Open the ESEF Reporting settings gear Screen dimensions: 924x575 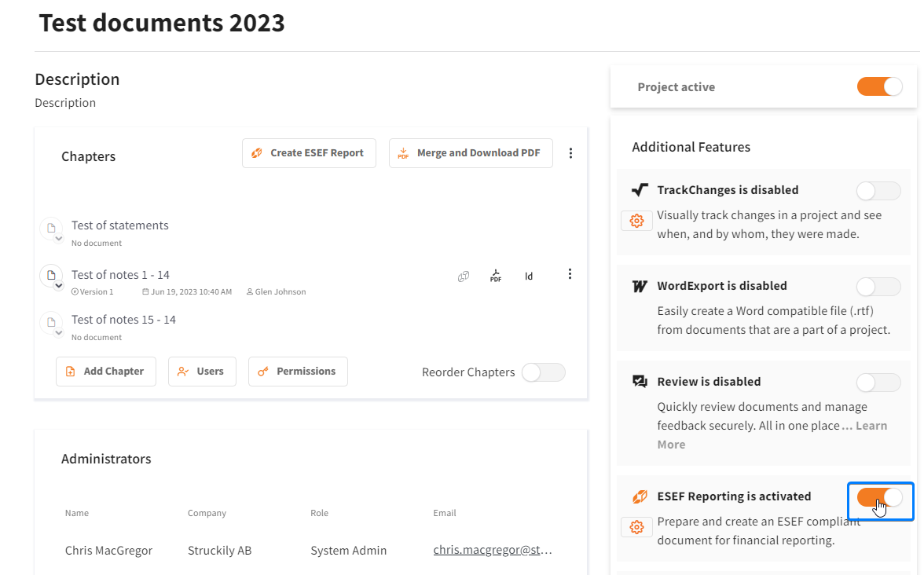(x=636, y=526)
